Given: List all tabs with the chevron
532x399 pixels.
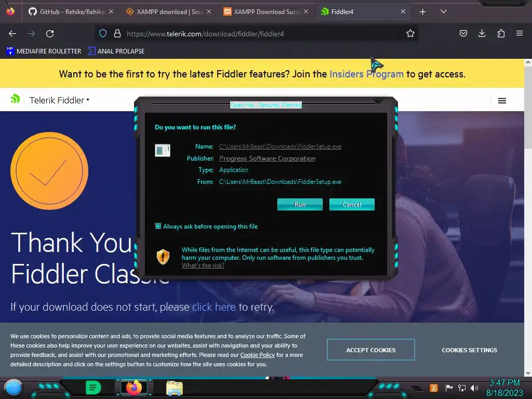Looking at the screenshot, I should pos(444,11).
